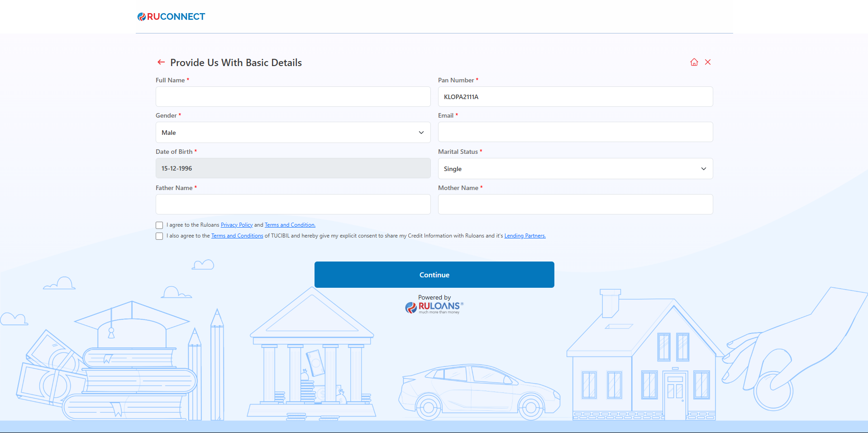Screen dimensions: 868x433
Task: Expand the Marital Status dropdown
Action: pyautogui.click(x=575, y=169)
